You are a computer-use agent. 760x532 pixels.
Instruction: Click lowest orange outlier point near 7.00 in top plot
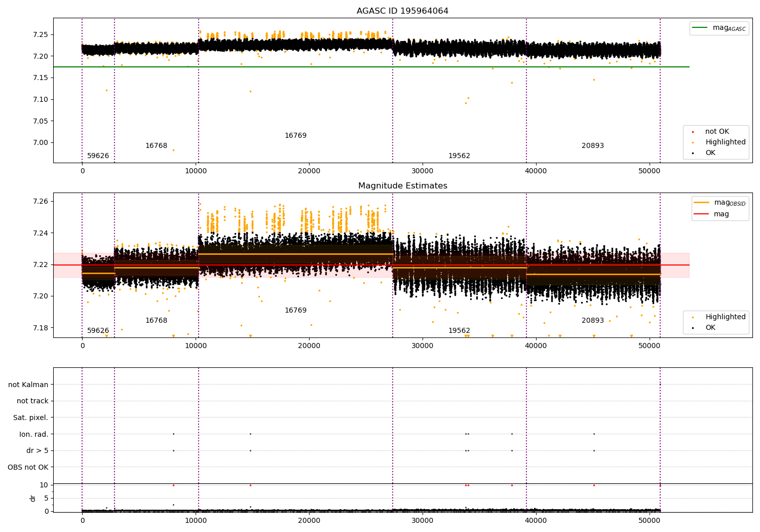tap(173, 150)
